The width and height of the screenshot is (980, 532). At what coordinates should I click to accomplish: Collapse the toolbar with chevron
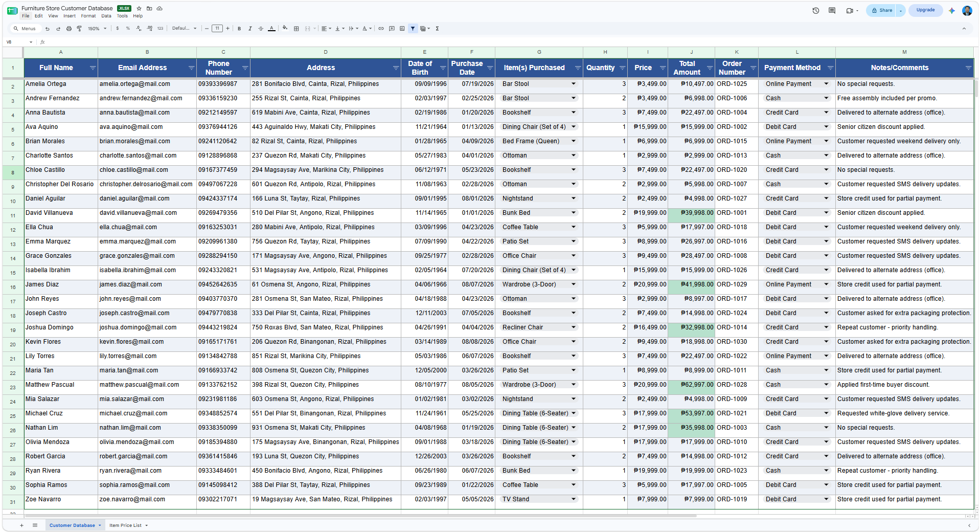click(964, 29)
